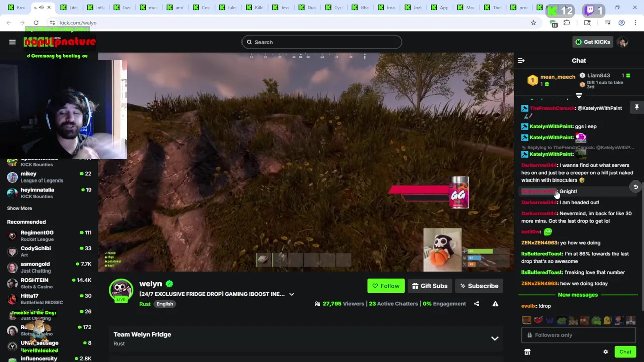Click Gift Subs button

[429, 286]
